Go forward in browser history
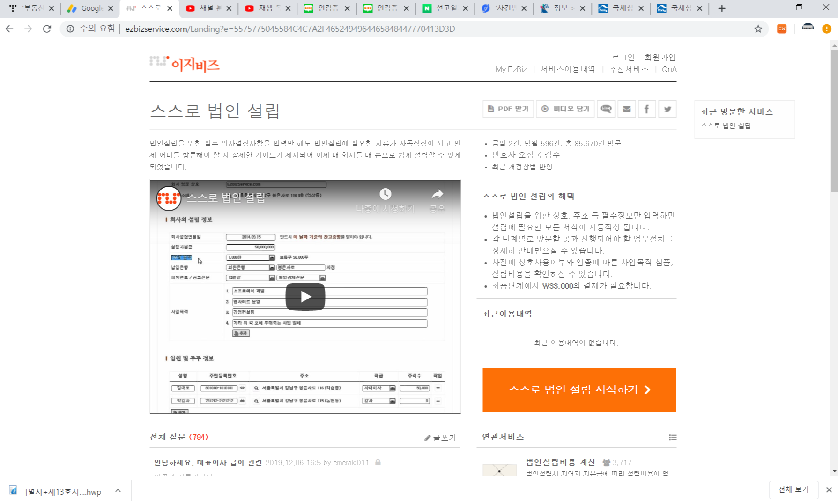Image resolution: width=838 pixels, height=504 pixels. pos(28,29)
